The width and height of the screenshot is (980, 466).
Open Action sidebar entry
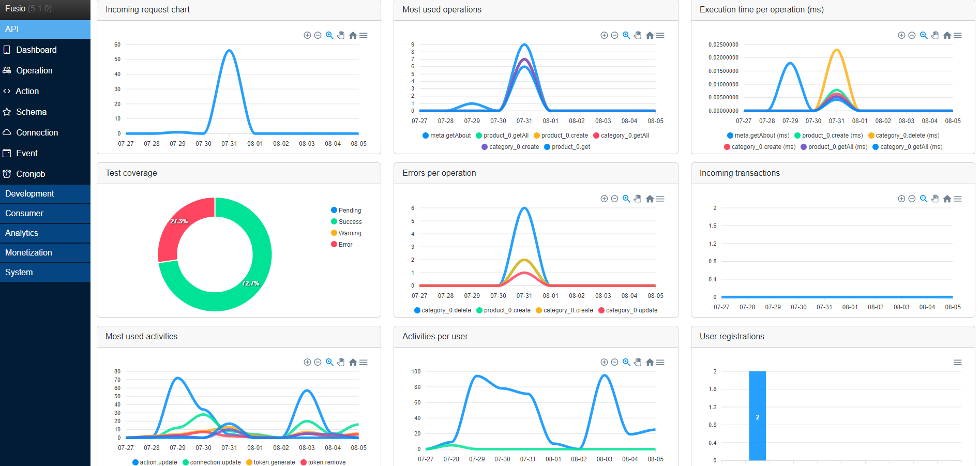click(45, 91)
